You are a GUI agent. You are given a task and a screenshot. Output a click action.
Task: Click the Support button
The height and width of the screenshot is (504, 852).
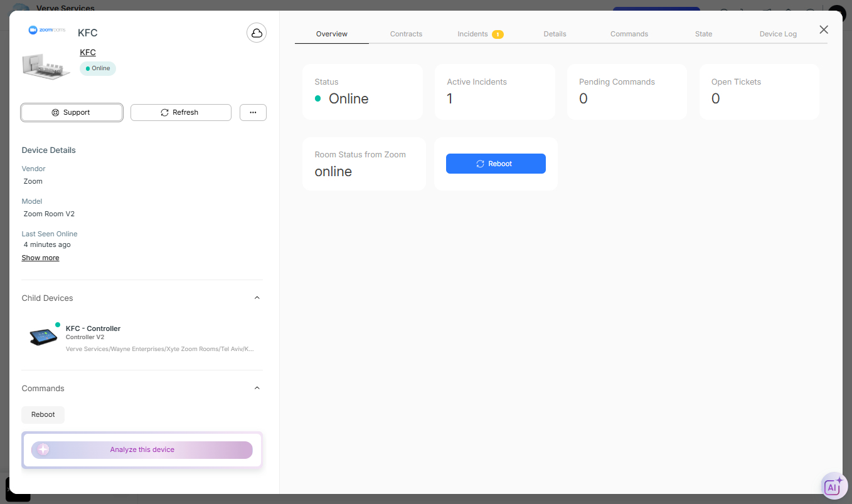(x=72, y=112)
